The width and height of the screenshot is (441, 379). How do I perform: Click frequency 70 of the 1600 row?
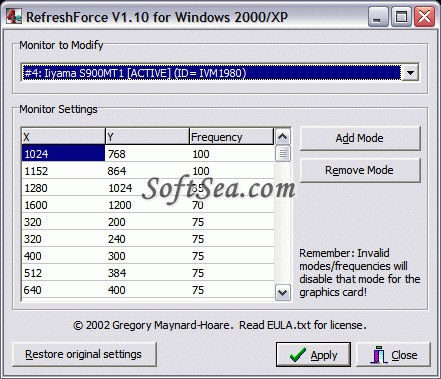tap(198, 205)
